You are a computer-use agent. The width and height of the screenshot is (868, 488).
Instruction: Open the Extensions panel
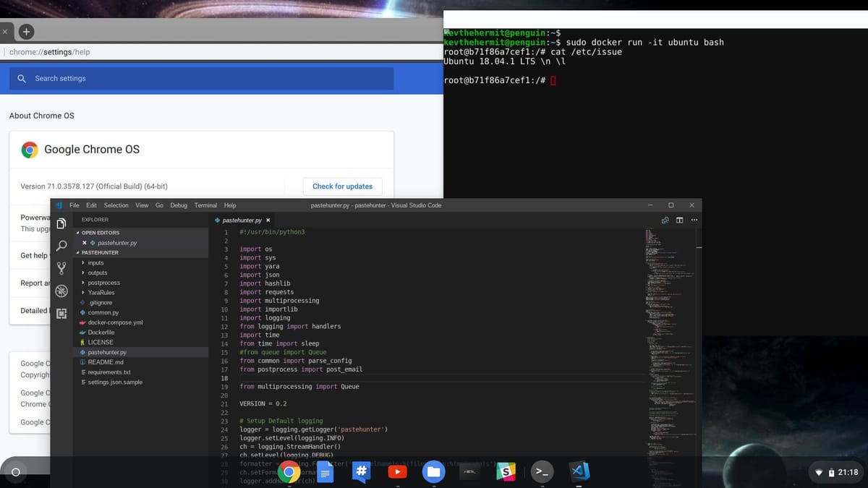pyautogui.click(x=61, y=312)
